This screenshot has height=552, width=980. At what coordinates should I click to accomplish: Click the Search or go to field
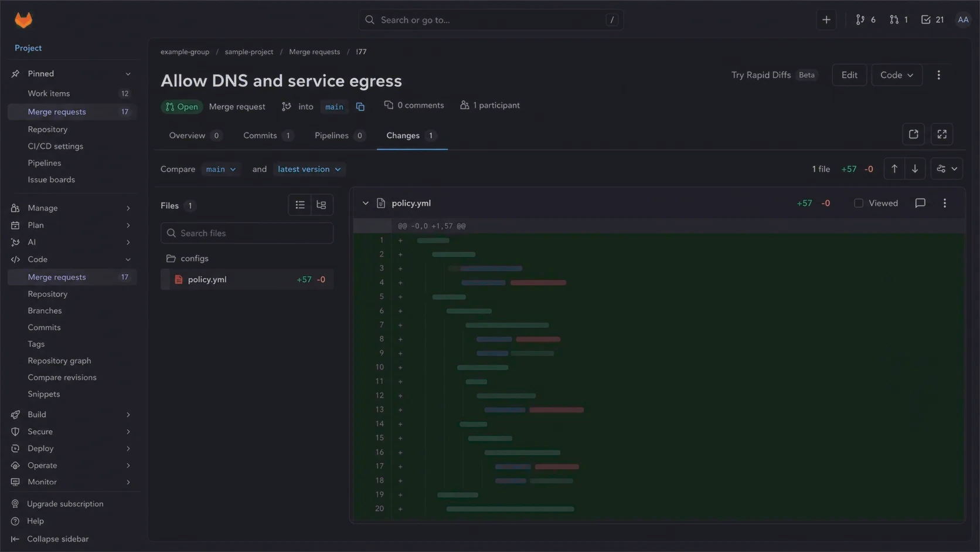tap(491, 20)
